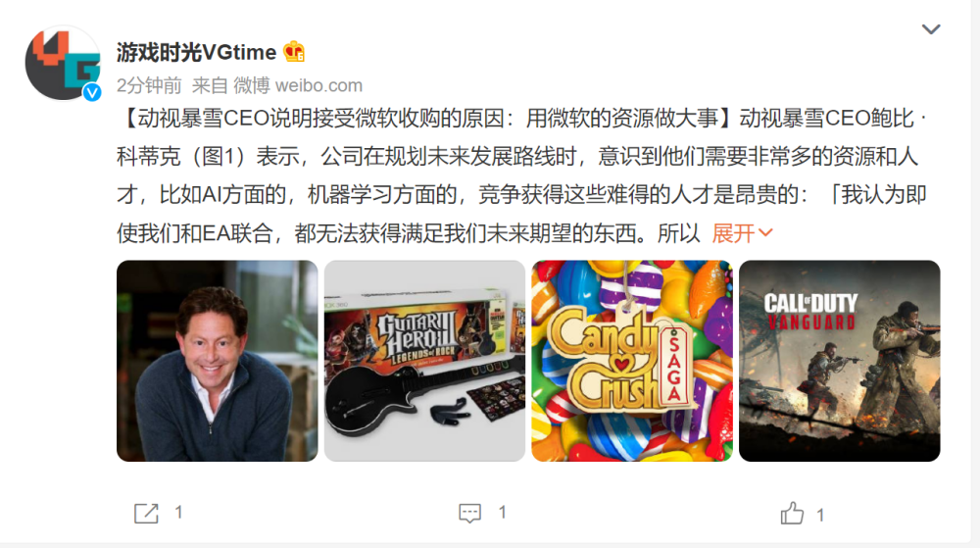Image resolution: width=980 pixels, height=548 pixels.
Task: Click the post headline text in brackets
Action: 427,118
